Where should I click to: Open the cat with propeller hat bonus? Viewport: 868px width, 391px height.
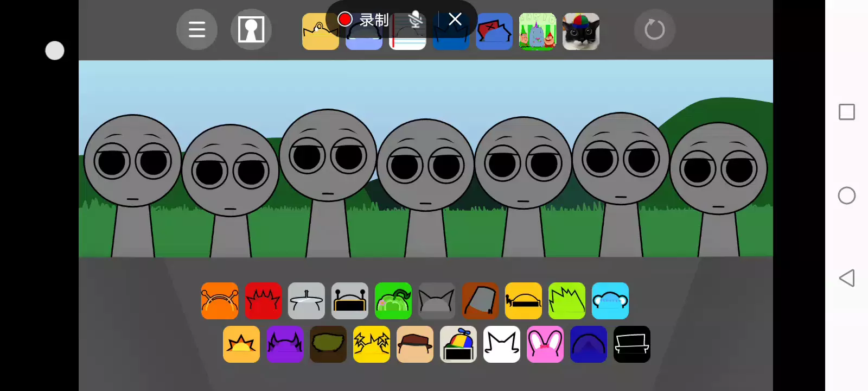pyautogui.click(x=581, y=31)
